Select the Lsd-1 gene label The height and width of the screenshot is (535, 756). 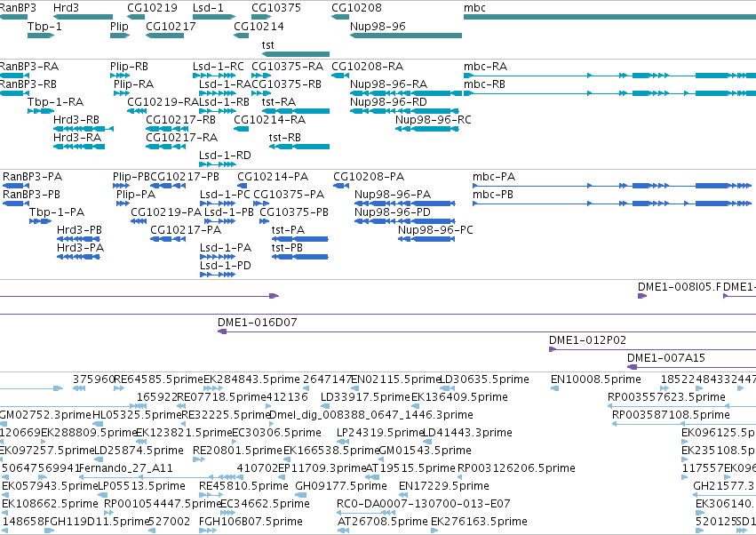tap(208, 8)
